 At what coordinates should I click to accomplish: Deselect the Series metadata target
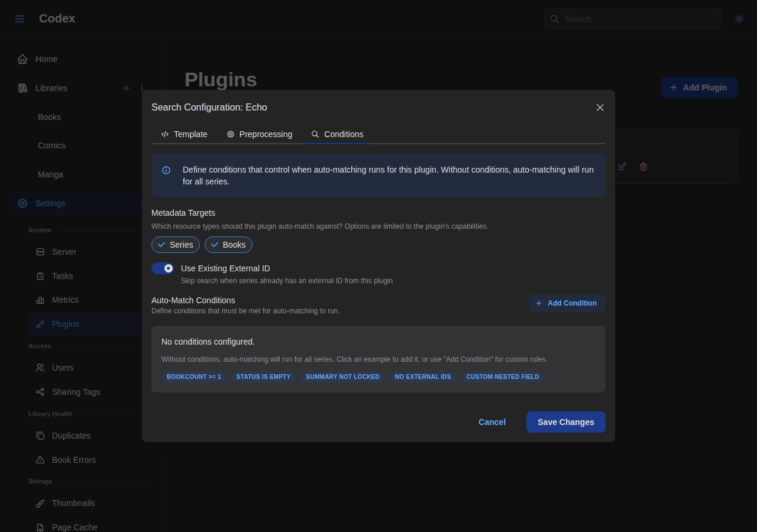(175, 244)
